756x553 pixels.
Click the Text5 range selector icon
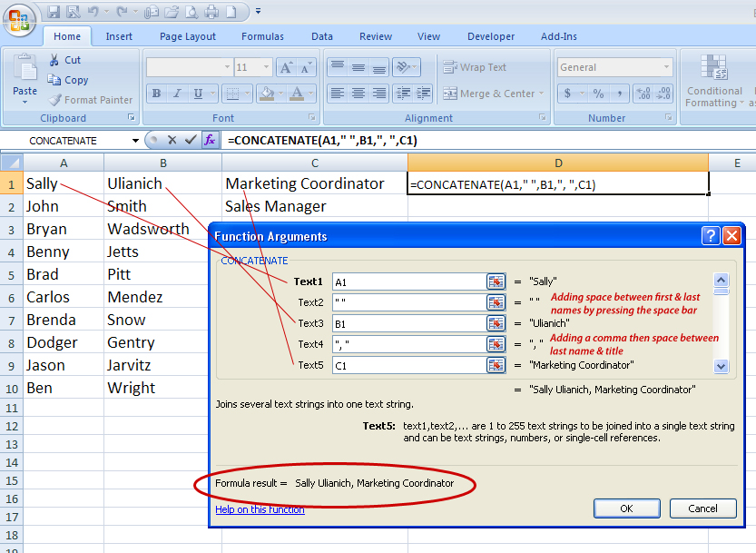[x=496, y=365]
